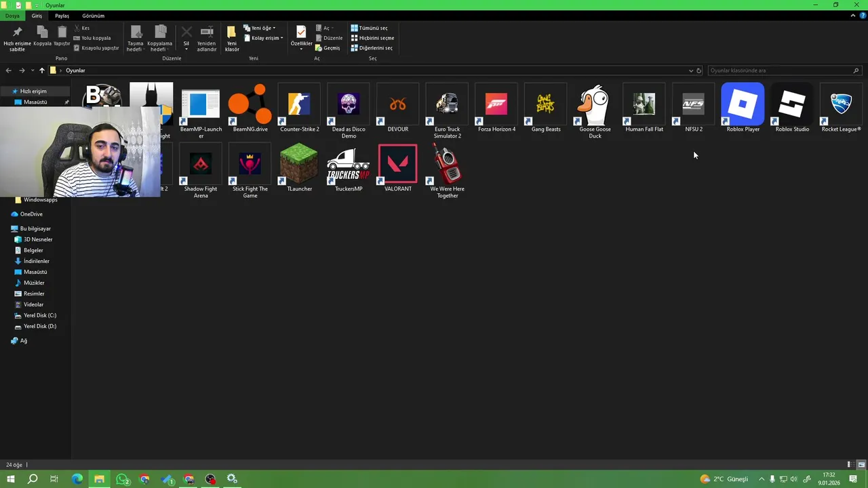Launch Roblox Player shortcut
868x488 pixels.
743,108
